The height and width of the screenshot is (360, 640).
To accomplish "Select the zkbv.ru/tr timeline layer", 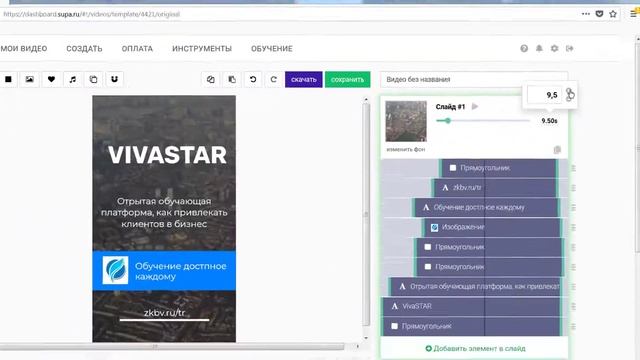I will point(494,187).
